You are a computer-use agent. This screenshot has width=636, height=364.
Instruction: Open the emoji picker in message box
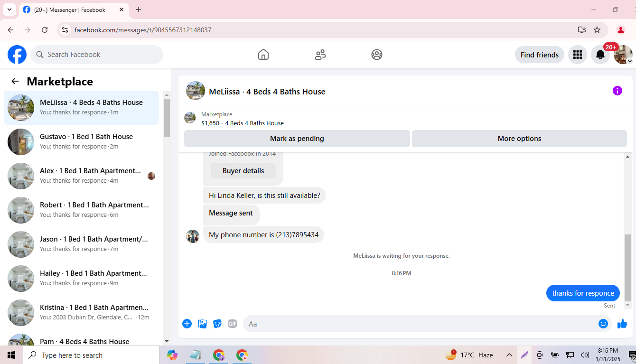coord(603,324)
